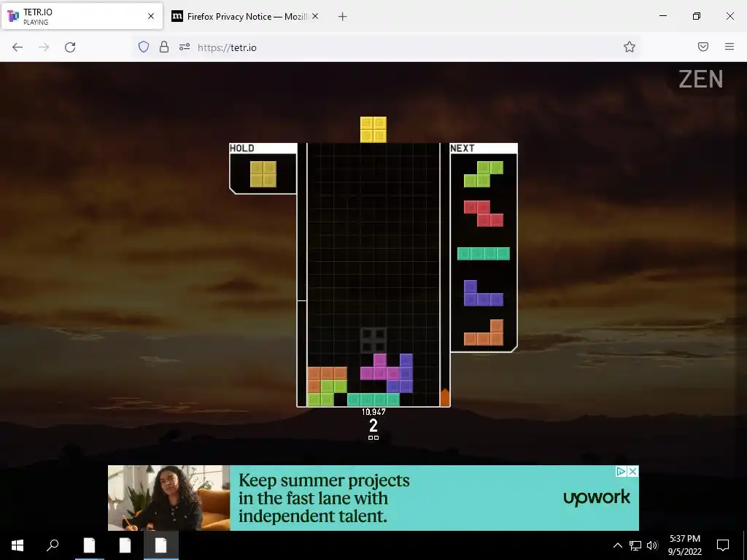Viewport: 747px width, 560px height.
Task: View site security padlock info
Action: point(164,47)
